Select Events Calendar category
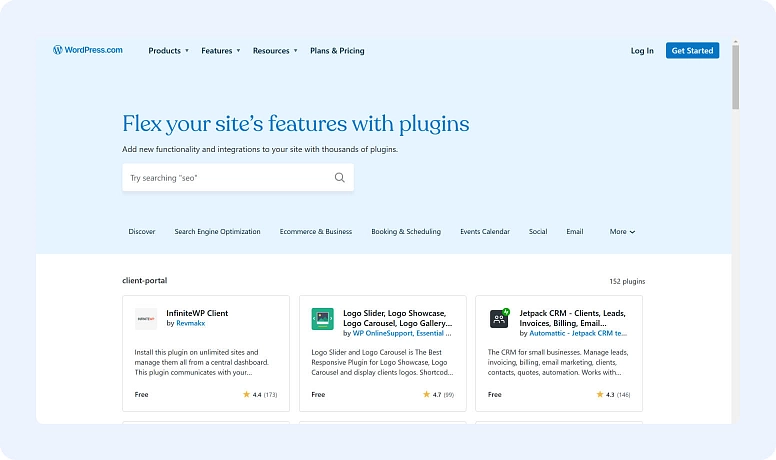776x460 pixels. point(485,231)
